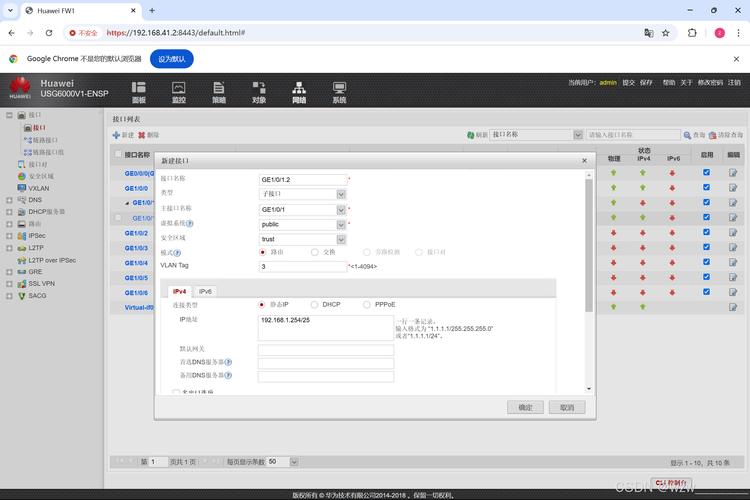Image resolution: width=750 pixels, height=500 pixels.
Task: Open the 安全区域 dropdown showing trust
Action: point(341,239)
